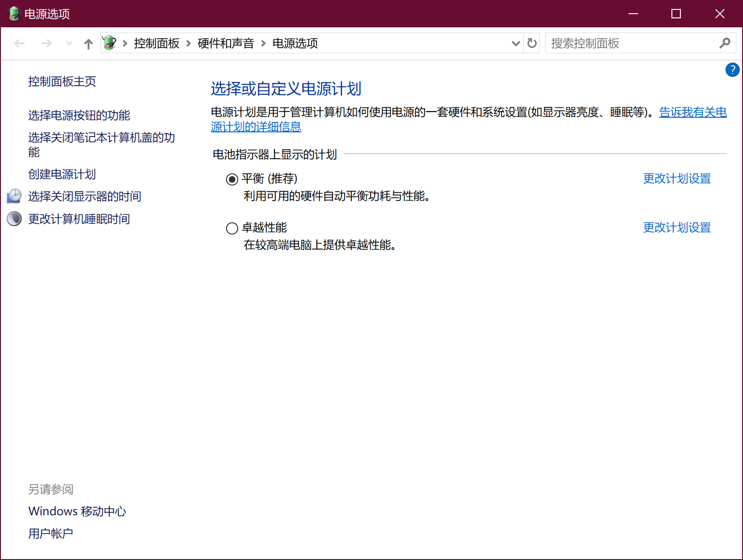
Task: Open 用户帐户 link
Action: click(51, 534)
